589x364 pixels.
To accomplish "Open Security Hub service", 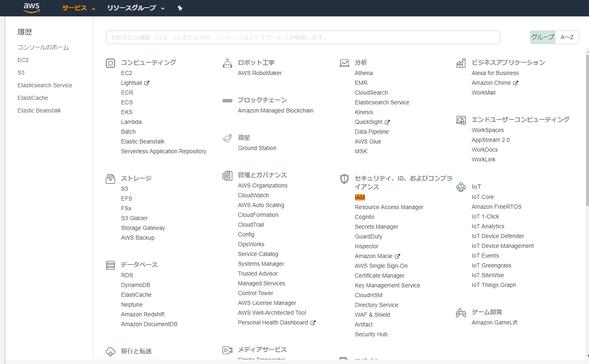I will coord(371,334).
